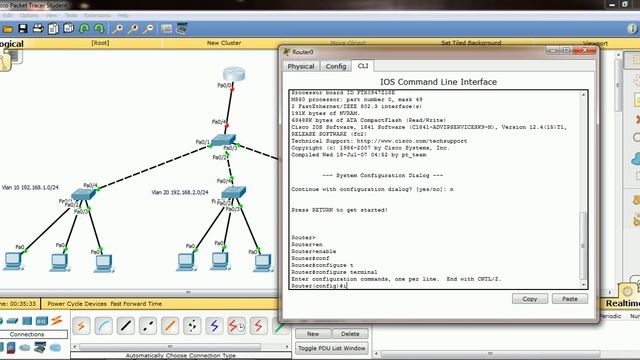Open file via the folder toolbar icon
The height and width of the screenshot is (360, 640).
(8, 29)
